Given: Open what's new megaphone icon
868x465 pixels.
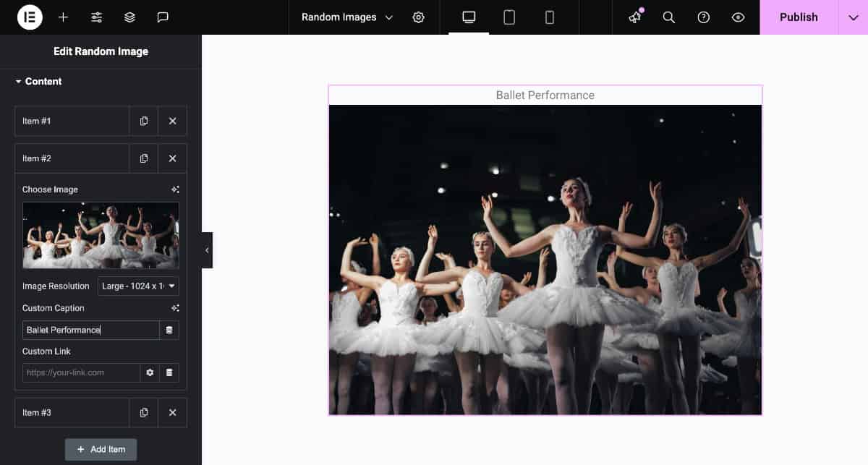Looking at the screenshot, I should 635,17.
